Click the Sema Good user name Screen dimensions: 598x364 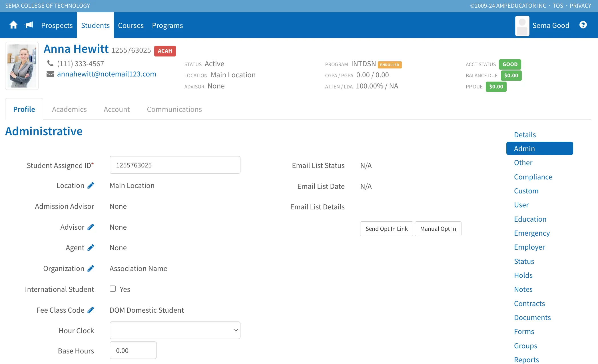[551, 25]
